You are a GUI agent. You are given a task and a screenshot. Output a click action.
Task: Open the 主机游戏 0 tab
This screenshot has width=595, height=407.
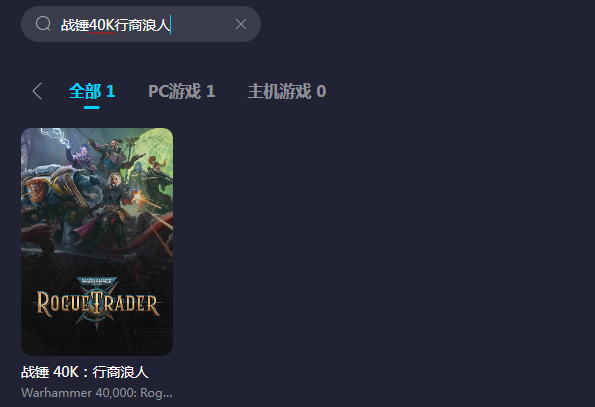click(x=287, y=91)
